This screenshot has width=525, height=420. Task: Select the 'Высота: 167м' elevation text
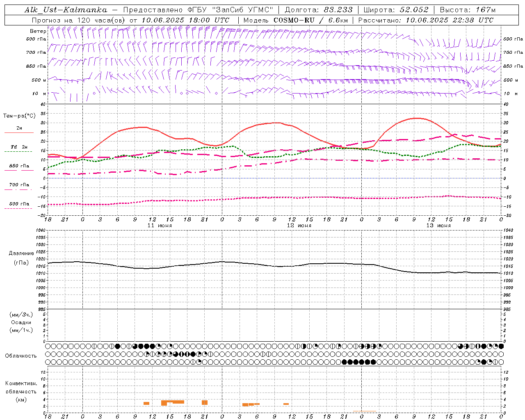click(x=468, y=10)
